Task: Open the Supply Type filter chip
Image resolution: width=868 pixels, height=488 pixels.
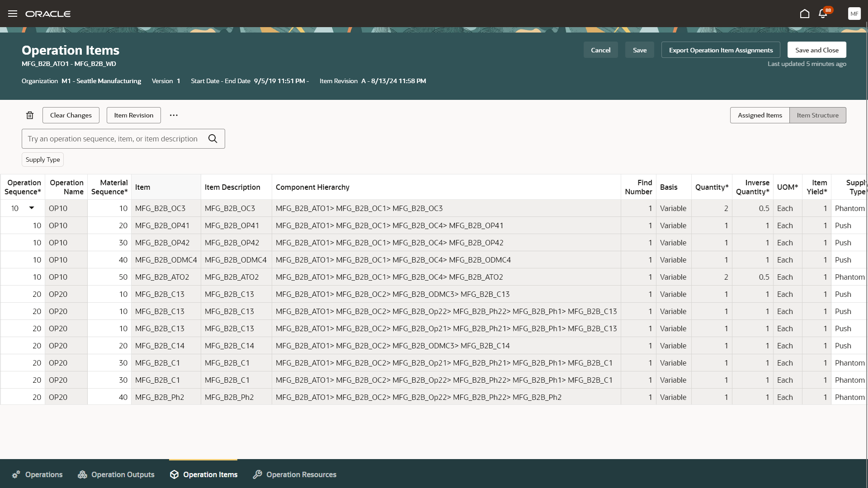Action: (42, 160)
